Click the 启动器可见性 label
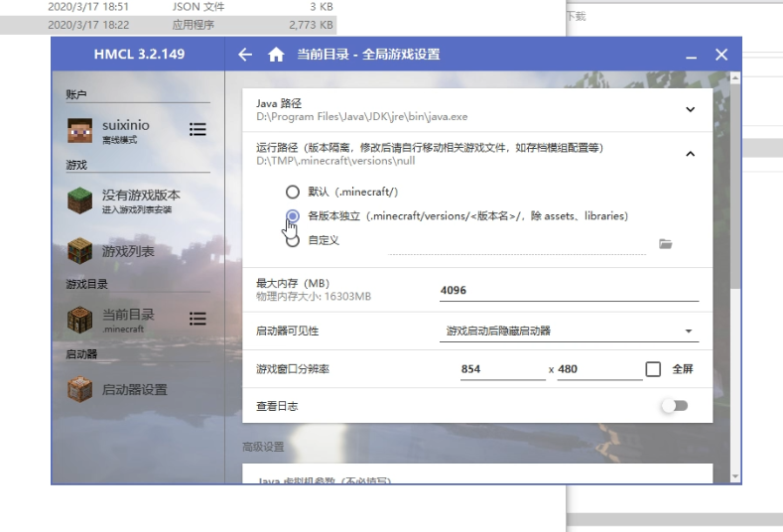The width and height of the screenshot is (783, 532). point(287,332)
